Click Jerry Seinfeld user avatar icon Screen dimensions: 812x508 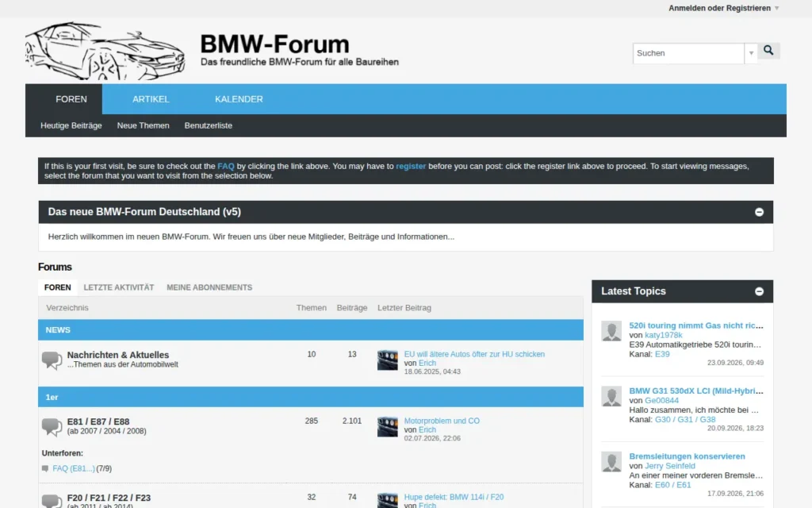pos(611,461)
